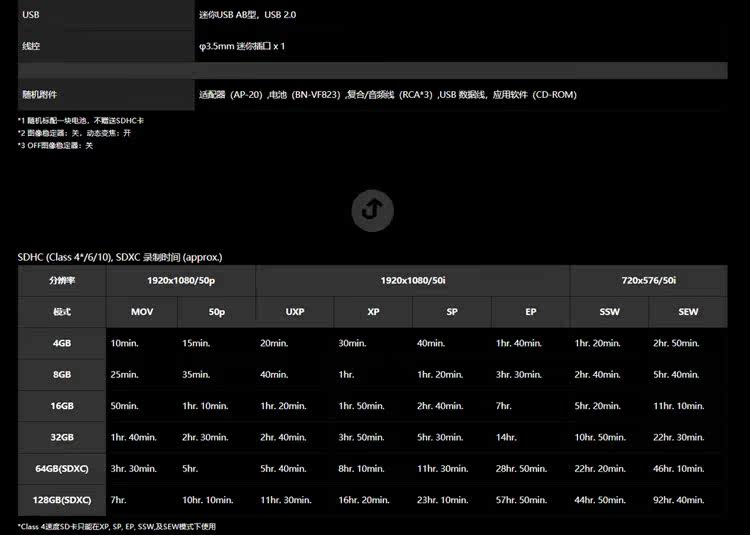
Task: Click footnote *1 about the battery and SDHC card
Action: click(x=81, y=120)
